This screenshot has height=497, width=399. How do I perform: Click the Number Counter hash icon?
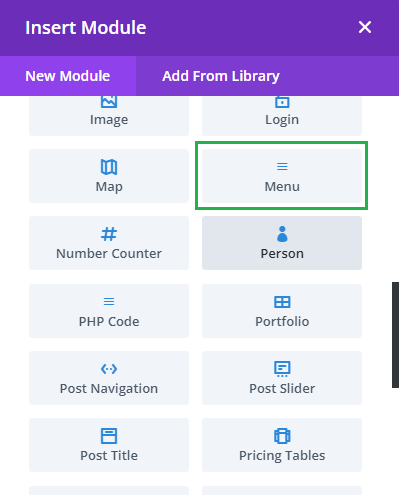click(109, 234)
